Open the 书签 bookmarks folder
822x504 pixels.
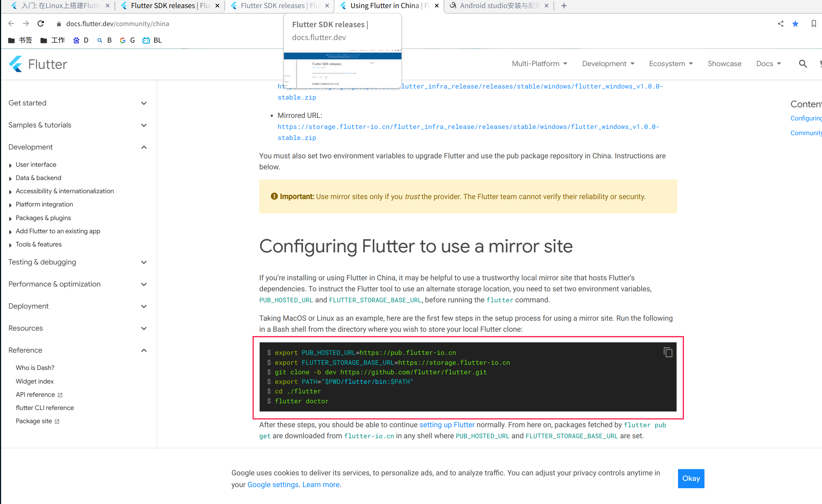20,40
